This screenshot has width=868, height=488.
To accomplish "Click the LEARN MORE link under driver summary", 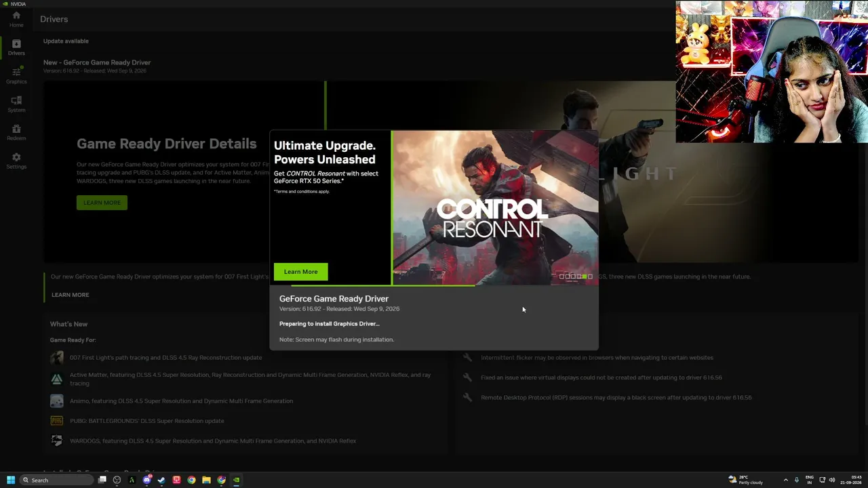I will (x=71, y=295).
